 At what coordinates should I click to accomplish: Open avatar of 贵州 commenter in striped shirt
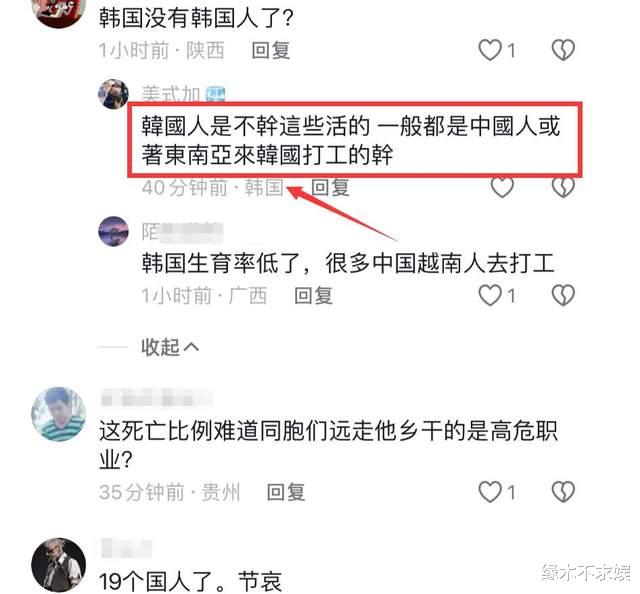click(x=59, y=414)
